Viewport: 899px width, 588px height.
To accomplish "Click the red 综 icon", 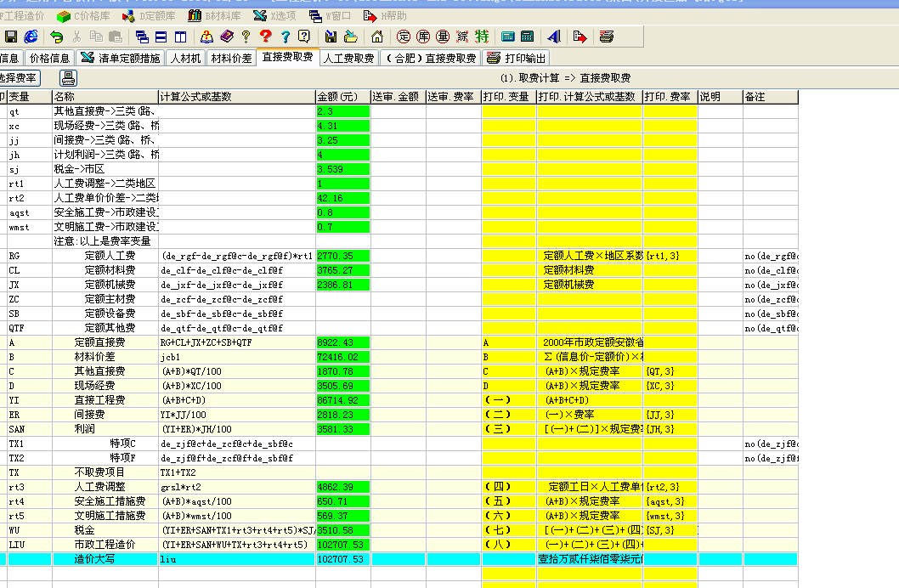I will (x=462, y=37).
